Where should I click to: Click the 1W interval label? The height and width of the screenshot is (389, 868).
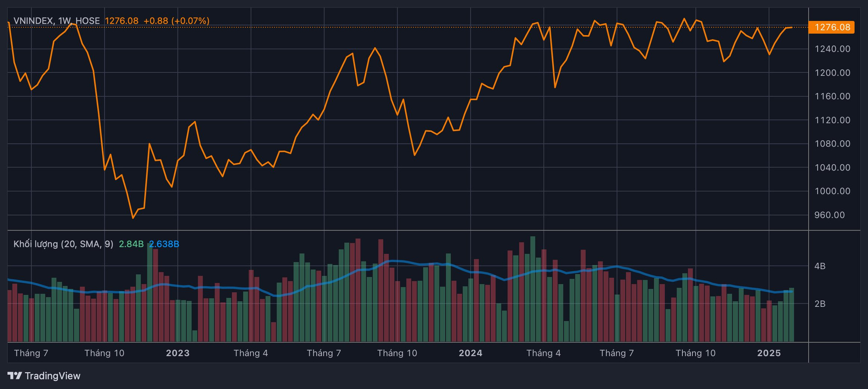pyautogui.click(x=65, y=21)
